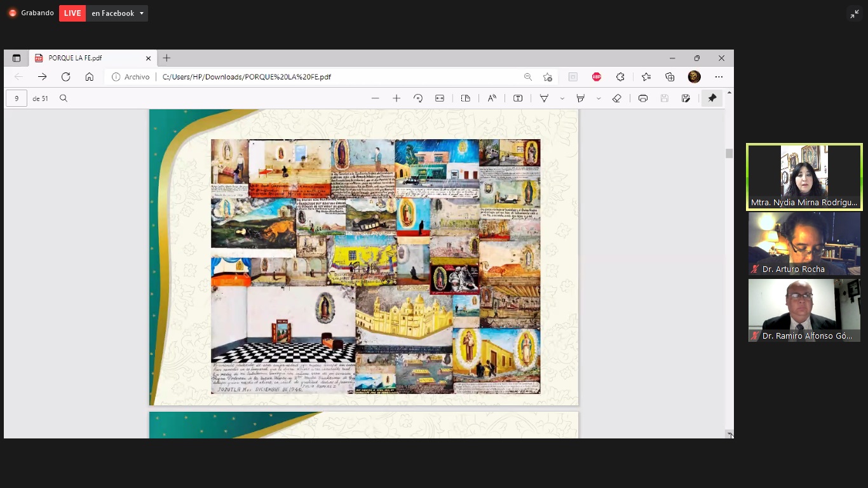Exit the meeting full screen view
The image size is (868, 488).
pyautogui.click(x=854, y=14)
